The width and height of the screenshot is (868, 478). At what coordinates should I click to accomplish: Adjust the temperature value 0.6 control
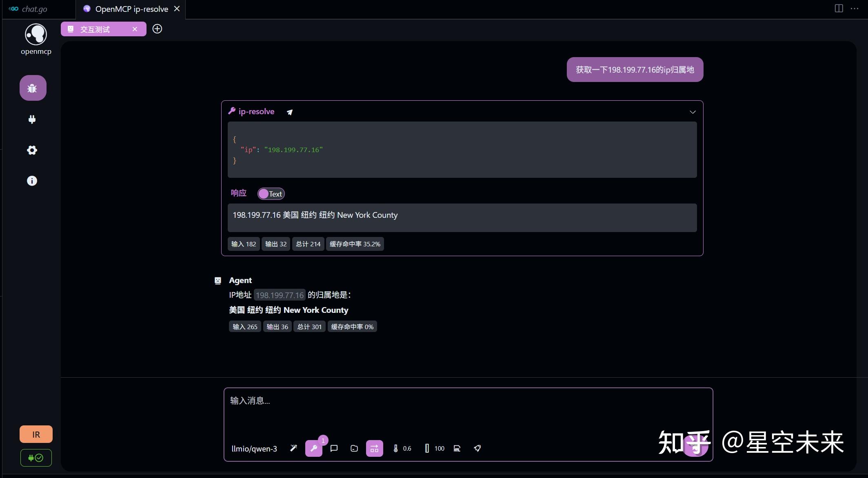[402, 448]
